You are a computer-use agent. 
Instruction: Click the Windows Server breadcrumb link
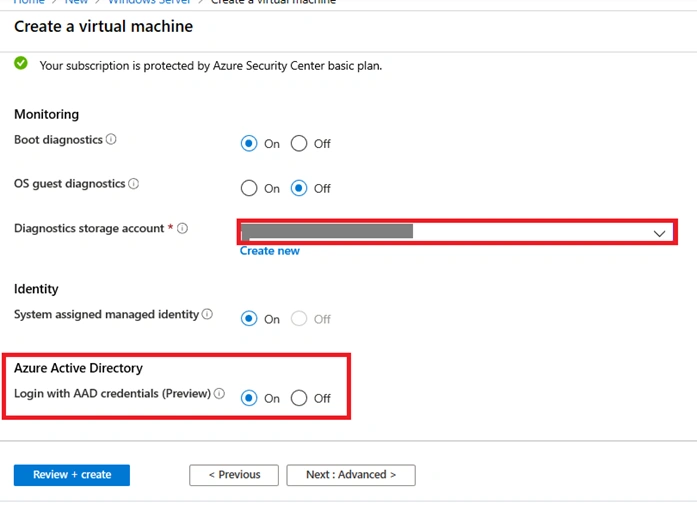149,2
